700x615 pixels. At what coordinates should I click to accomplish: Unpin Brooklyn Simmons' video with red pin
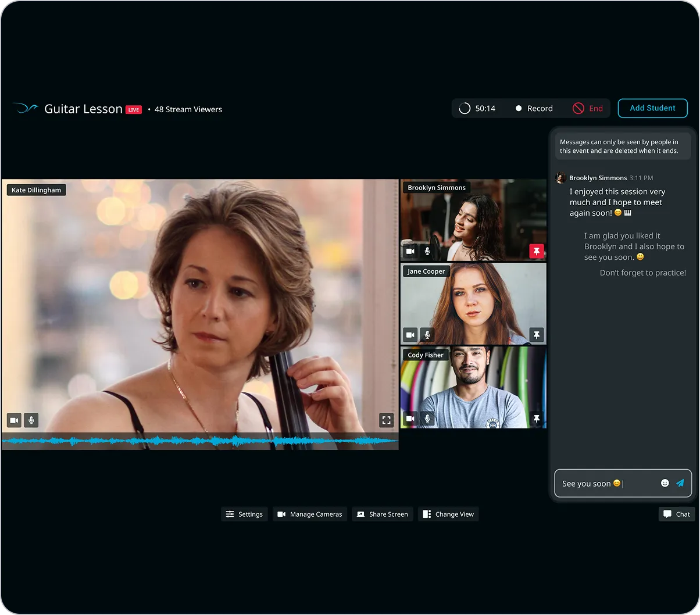tap(536, 251)
